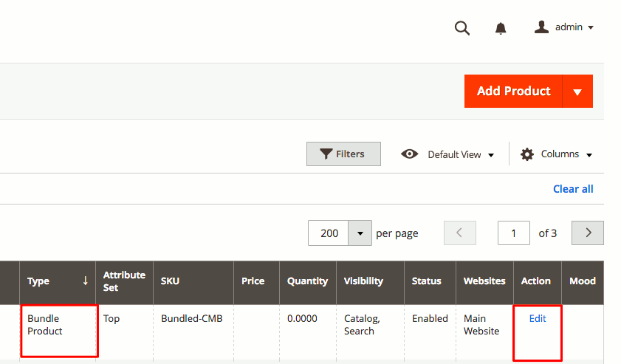Viewport: 621px width, 364px height.
Task: Open the search magnifier icon
Action: point(462,28)
